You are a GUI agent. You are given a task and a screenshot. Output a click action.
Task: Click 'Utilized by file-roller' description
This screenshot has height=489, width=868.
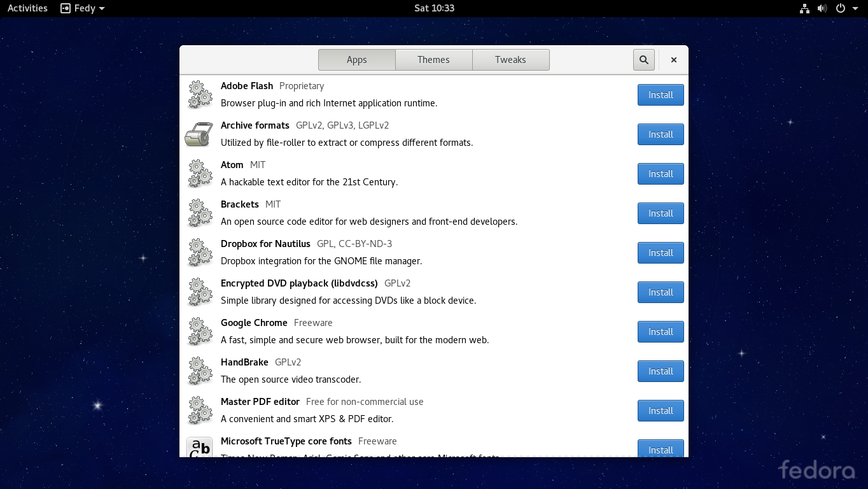347,143
